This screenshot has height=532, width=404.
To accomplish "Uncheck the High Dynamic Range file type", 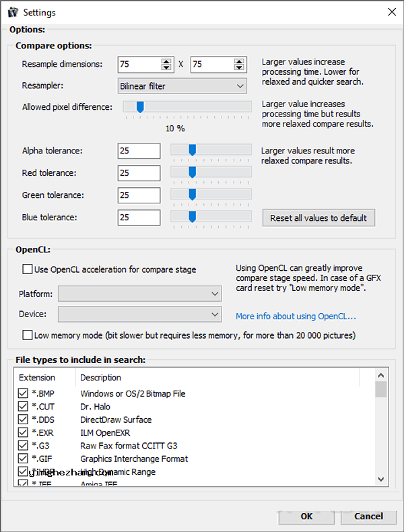I will 23,471.
